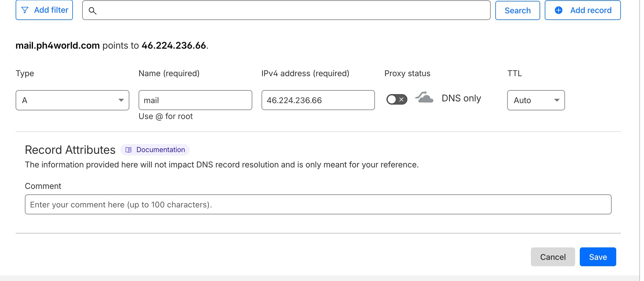Click the X mark inside the proxy switch
Image resolution: width=644 pixels, height=281 pixels.
(402, 100)
